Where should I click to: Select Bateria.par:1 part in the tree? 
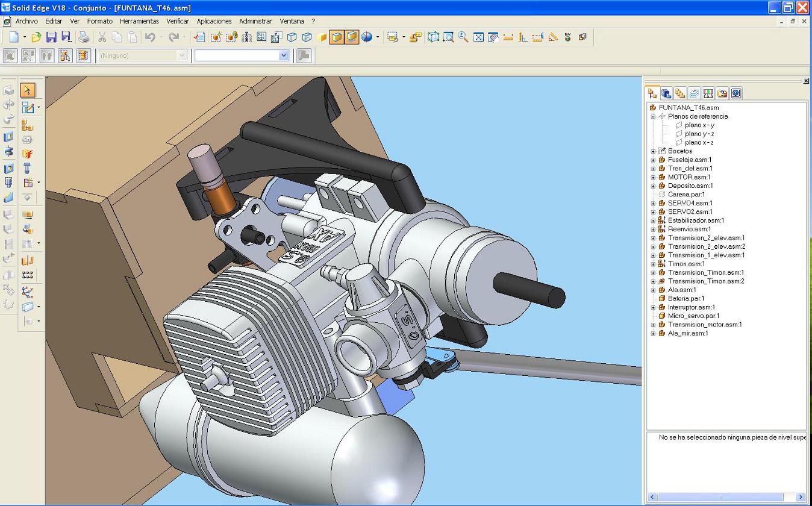coord(686,299)
